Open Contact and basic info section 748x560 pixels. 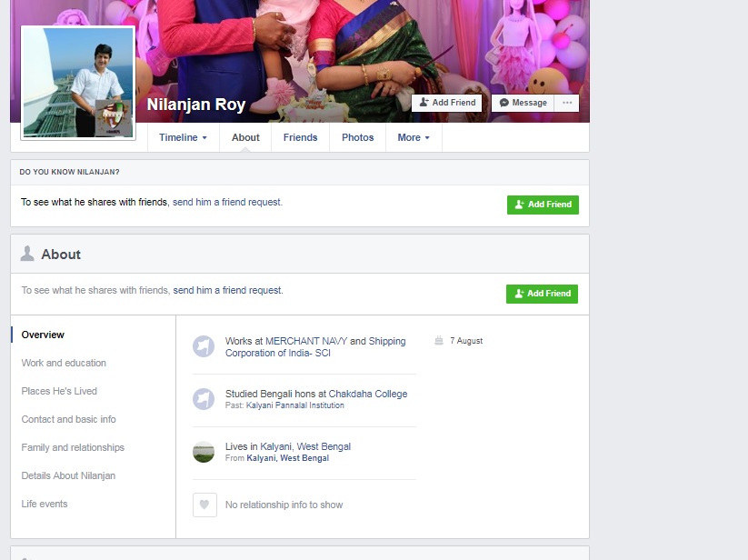pos(69,419)
